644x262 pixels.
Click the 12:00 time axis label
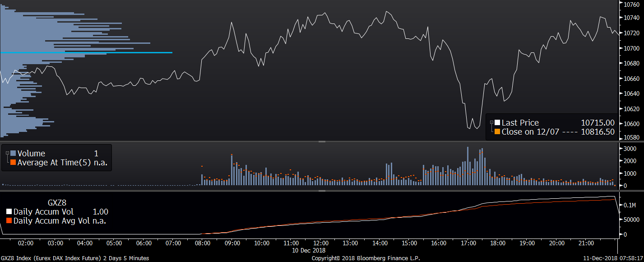[x=321, y=243]
